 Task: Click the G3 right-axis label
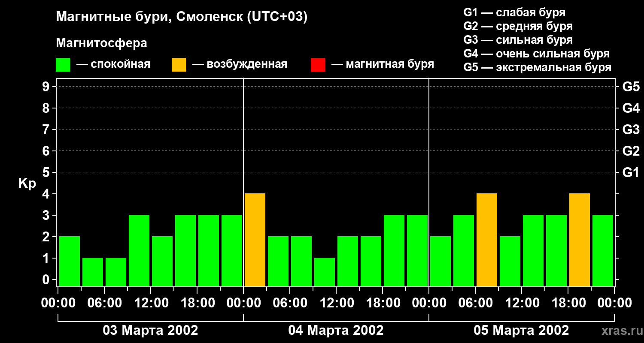coord(631,129)
